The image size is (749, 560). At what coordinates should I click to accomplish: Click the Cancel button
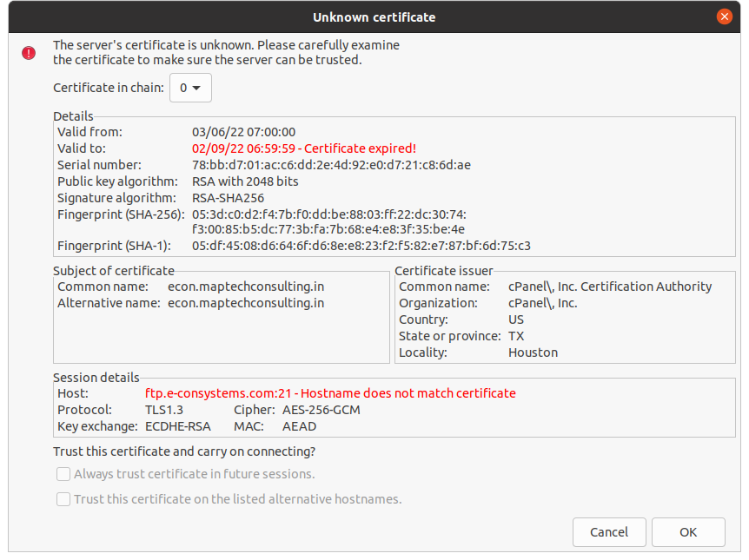coord(609,532)
